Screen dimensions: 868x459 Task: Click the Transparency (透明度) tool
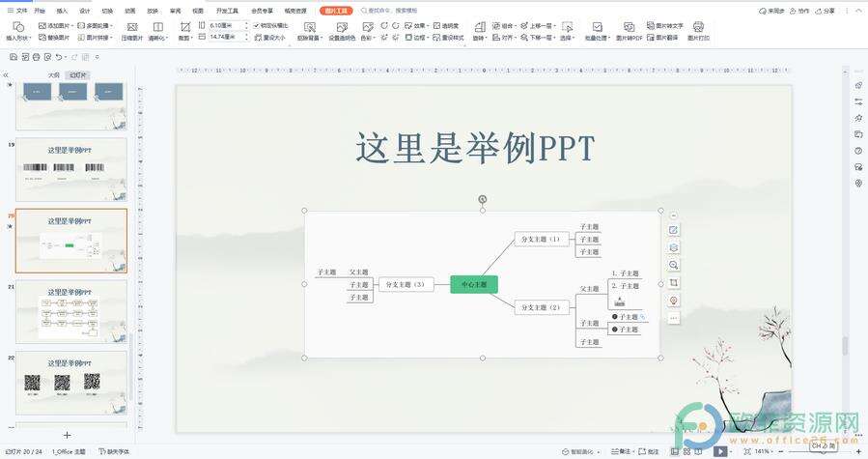click(x=446, y=25)
